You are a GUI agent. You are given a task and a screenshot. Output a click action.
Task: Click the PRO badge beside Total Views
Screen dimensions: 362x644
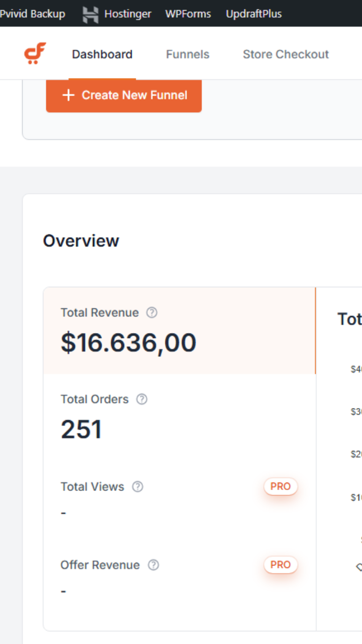point(281,487)
